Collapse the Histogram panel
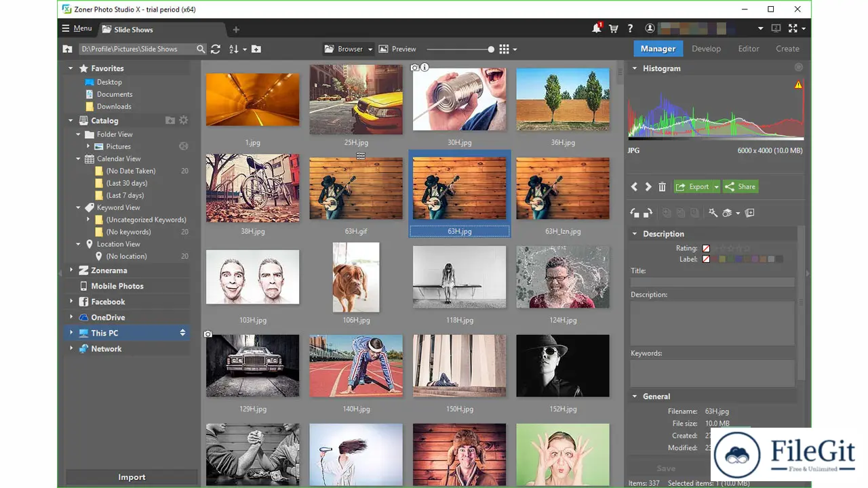 (x=635, y=68)
